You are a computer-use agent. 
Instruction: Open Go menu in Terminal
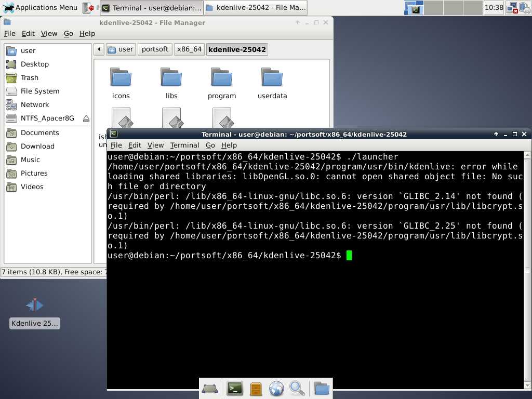210,145
